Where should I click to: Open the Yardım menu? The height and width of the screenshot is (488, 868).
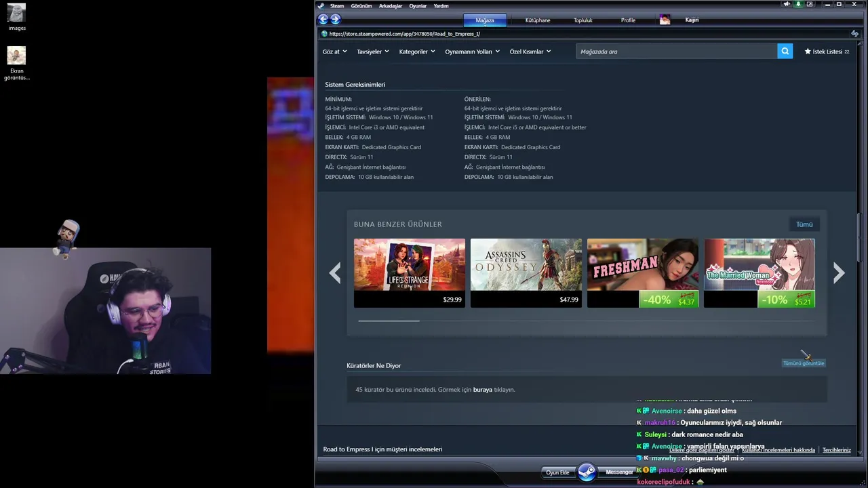[x=441, y=5]
